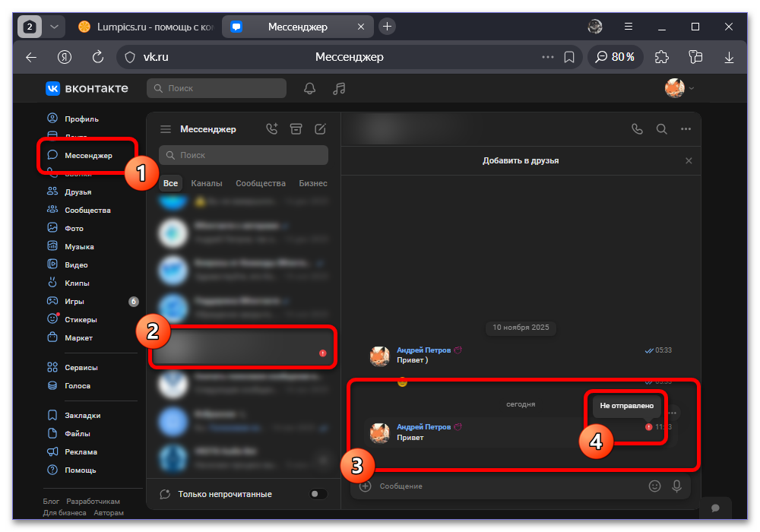Image resolution: width=760 pixels, height=532 pixels.
Task: Open the browser zoom 80% control
Action: click(x=615, y=57)
